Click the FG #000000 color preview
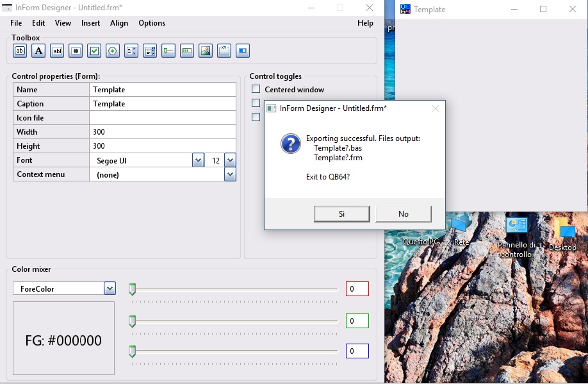 (63, 338)
